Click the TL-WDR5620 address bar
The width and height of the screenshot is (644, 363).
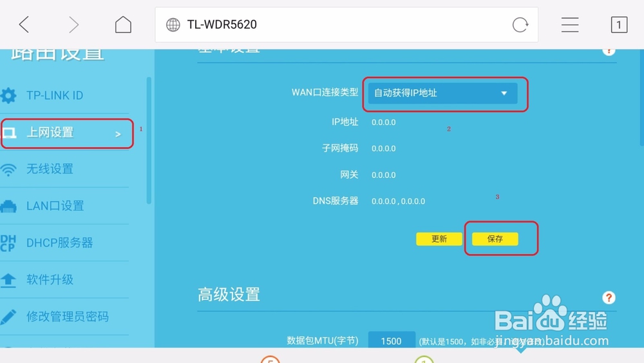(346, 25)
